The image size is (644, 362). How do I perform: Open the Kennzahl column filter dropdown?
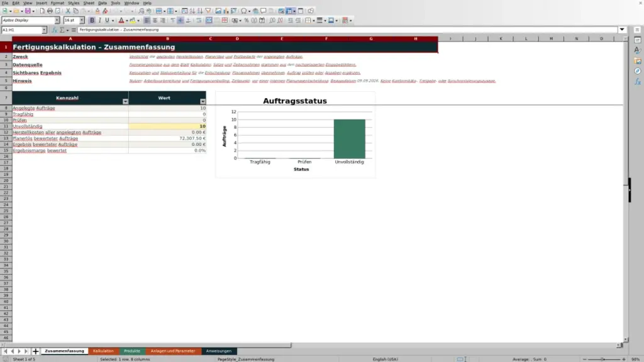[x=125, y=101]
